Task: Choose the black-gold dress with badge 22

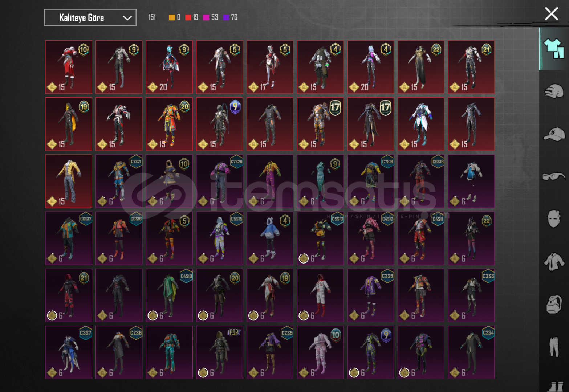Action: [421, 67]
